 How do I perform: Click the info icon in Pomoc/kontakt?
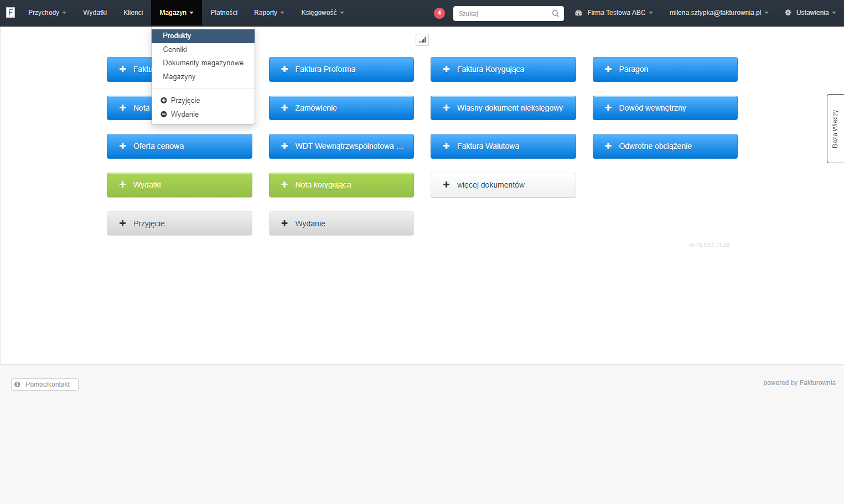(18, 384)
